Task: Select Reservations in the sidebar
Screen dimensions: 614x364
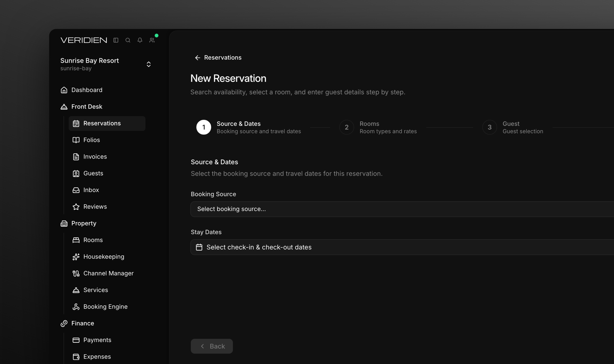Action: (107, 123)
